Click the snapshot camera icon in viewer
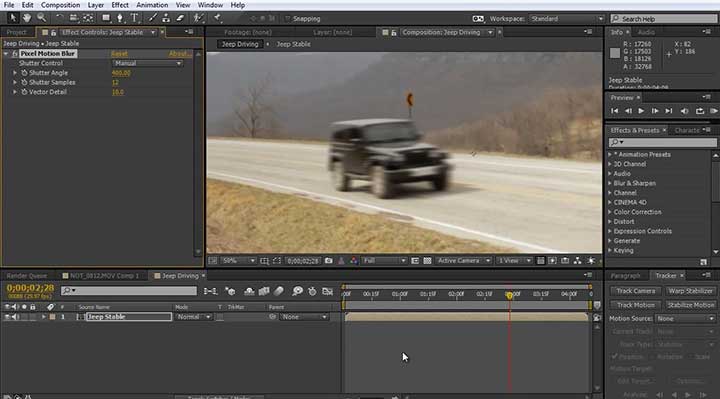The image size is (720, 399). [328, 260]
